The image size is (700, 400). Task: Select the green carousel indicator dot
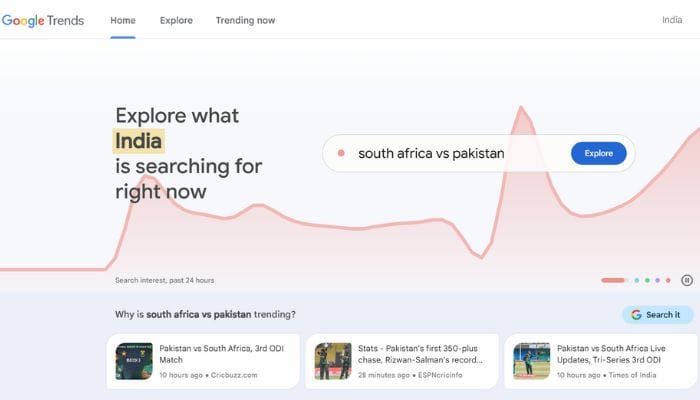[x=647, y=280]
